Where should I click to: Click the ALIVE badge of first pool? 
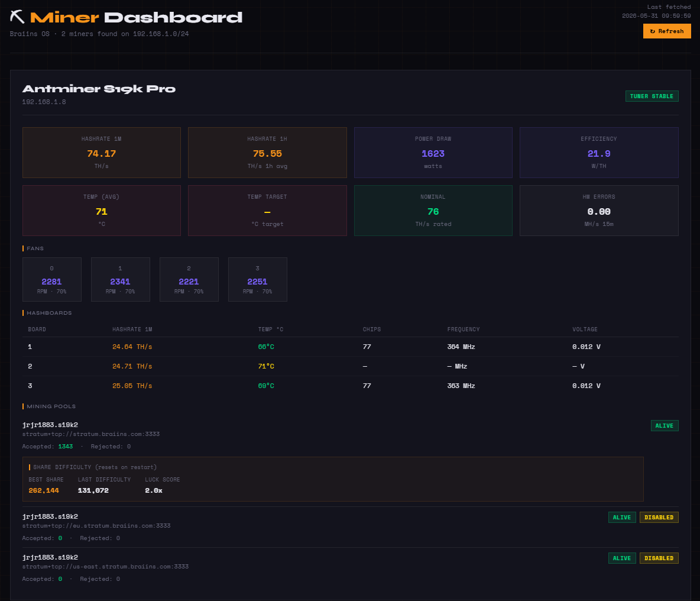click(x=665, y=426)
